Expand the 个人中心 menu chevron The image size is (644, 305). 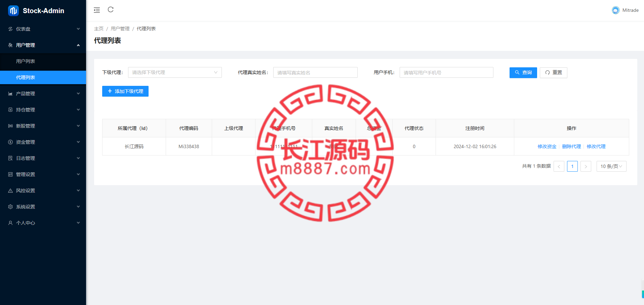click(78, 223)
